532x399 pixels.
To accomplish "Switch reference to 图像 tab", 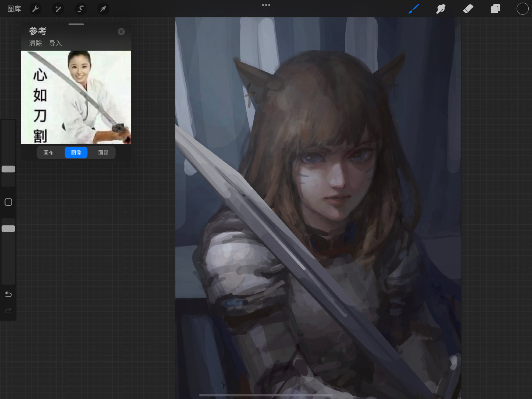I will pyautogui.click(x=76, y=153).
